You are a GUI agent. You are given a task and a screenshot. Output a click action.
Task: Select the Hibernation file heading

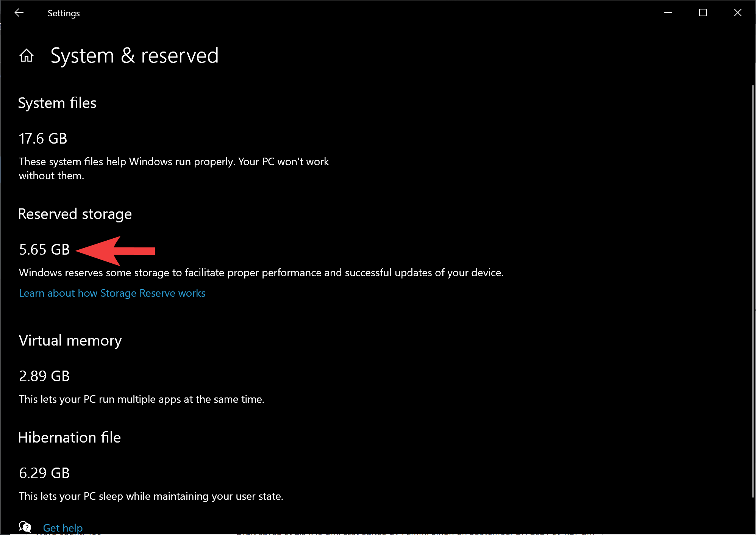tap(70, 438)
